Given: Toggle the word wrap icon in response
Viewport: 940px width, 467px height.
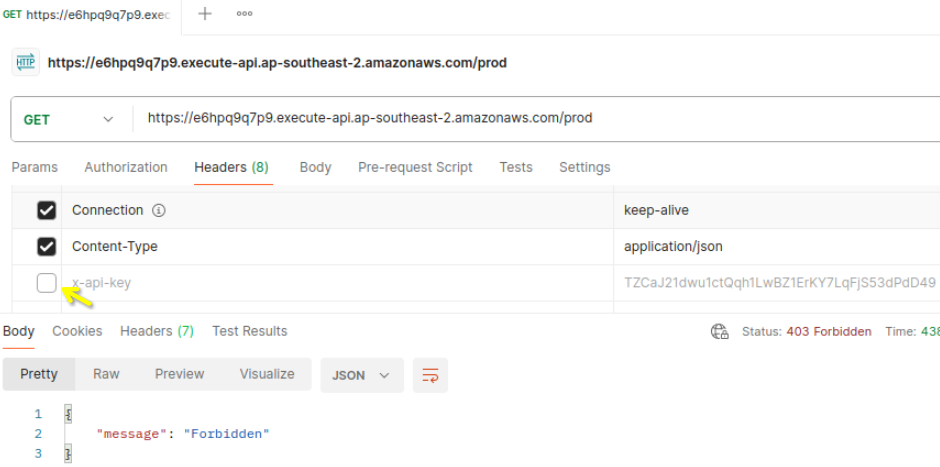Looking at the screenshot, I should [430, 375].
